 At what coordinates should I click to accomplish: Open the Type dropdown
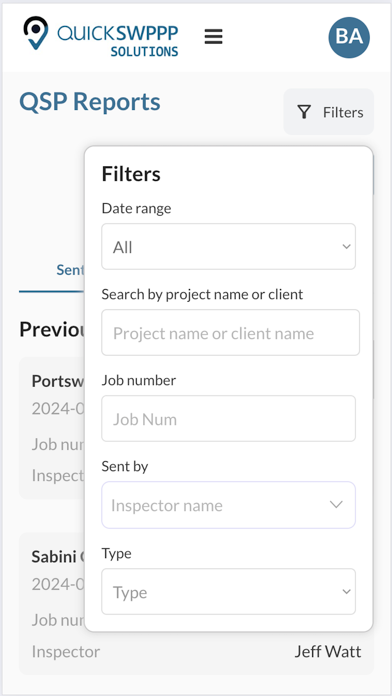229,591
